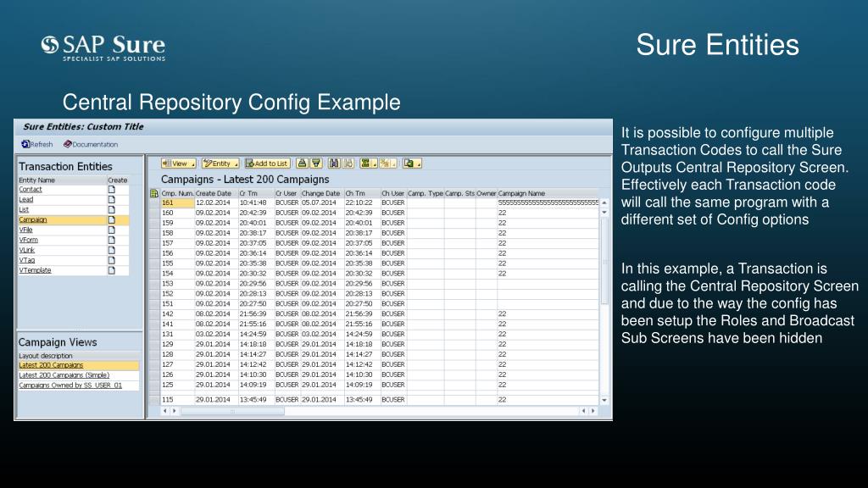Select the highlighted Campaign entity

pos(33,219)
